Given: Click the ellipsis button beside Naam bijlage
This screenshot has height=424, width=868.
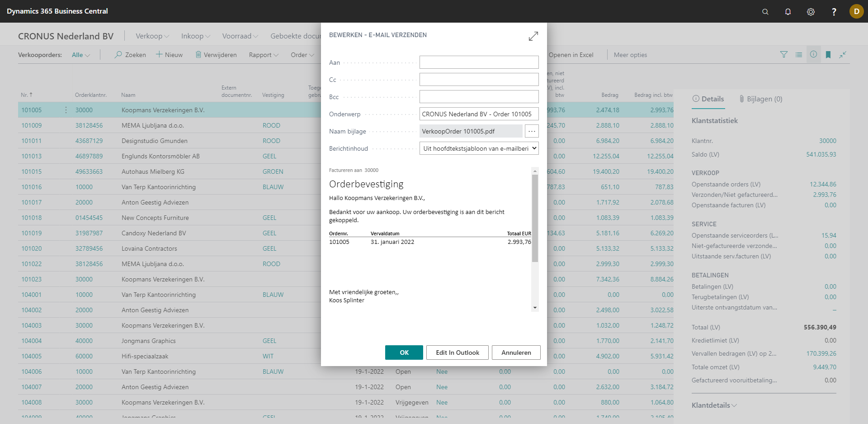Looking at the screenshot, I should [x=532, y=131].
